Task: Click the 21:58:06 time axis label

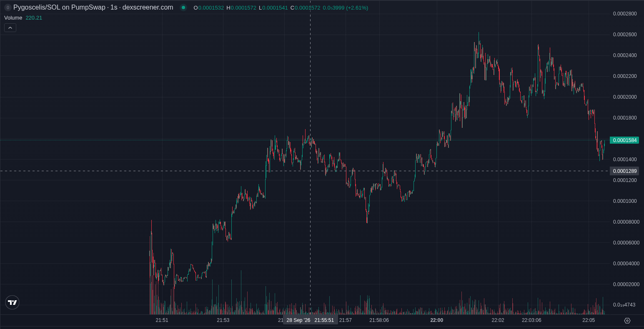Action: [x=379, y=320]
